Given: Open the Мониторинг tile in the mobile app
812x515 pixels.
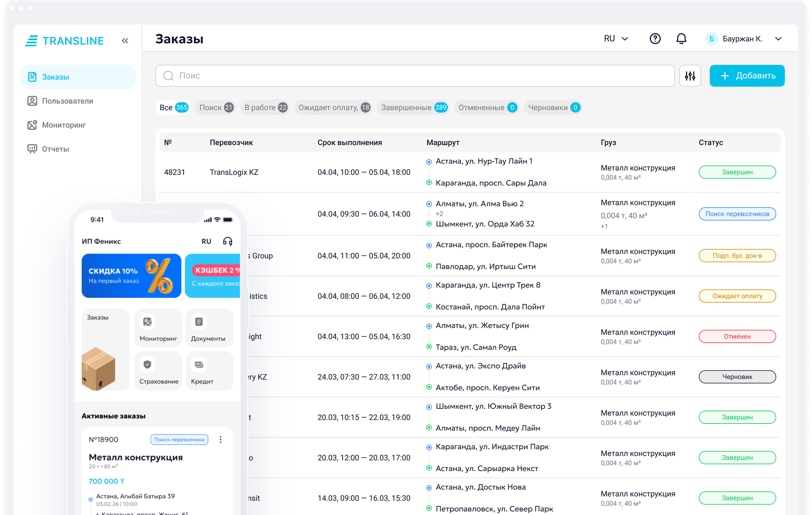Looking at the screenshot, I should 158,328.
